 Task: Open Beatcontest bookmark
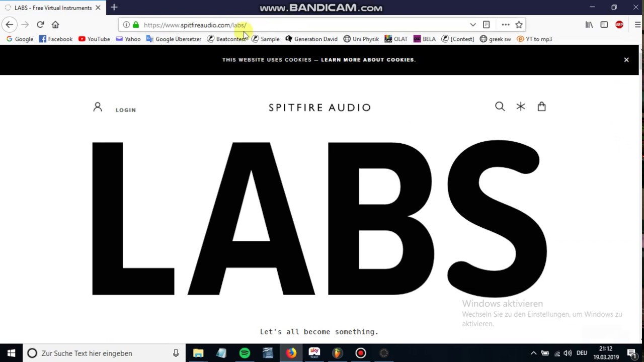[x=226, y=39]
